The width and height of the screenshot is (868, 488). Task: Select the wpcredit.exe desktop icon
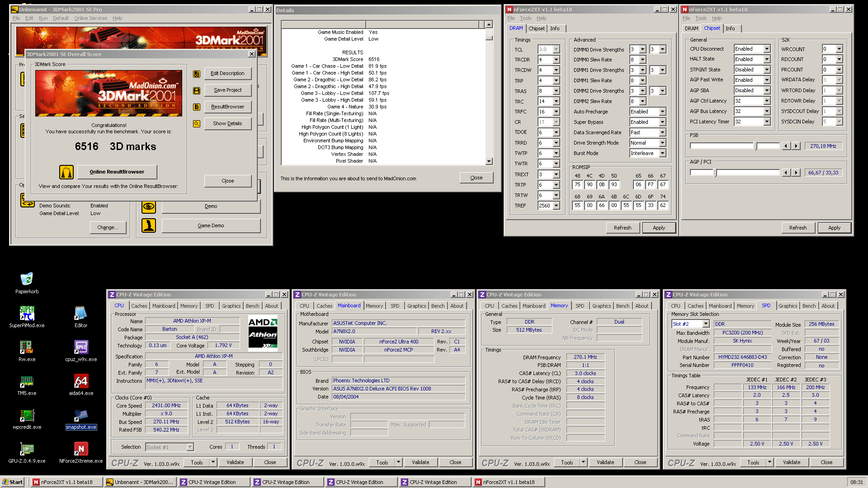(x=27, y=418)
